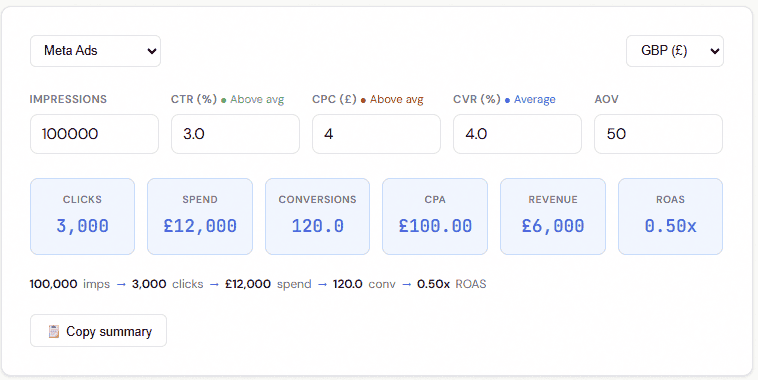Image resolution: width=758 pixels, height=380 pixels.
Task: Click into the CVR (%) input box
Action: (517, 134)
